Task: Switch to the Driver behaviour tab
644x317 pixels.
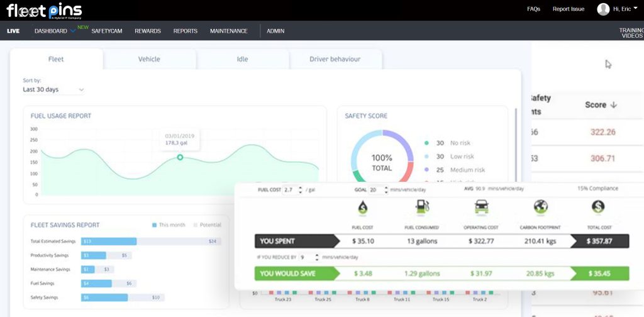Action: [335, 59]
